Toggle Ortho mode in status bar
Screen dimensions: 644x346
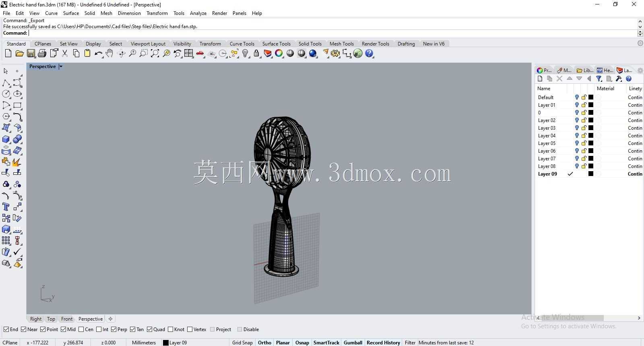pos(264,343)
